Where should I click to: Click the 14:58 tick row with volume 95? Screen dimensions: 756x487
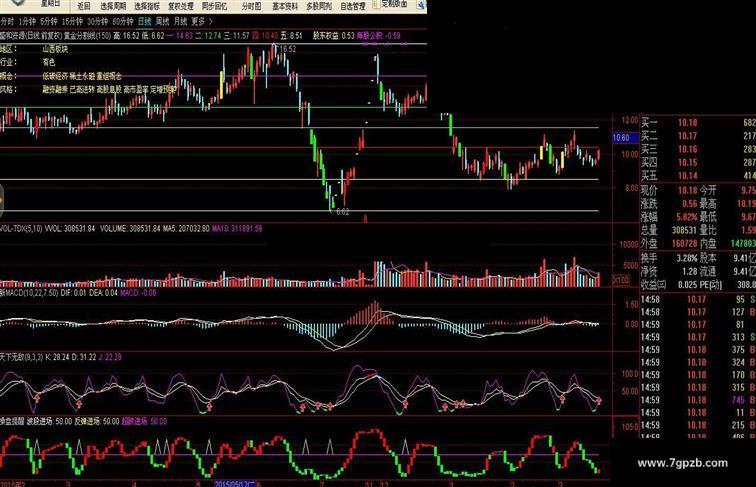(x=698, y=299)
